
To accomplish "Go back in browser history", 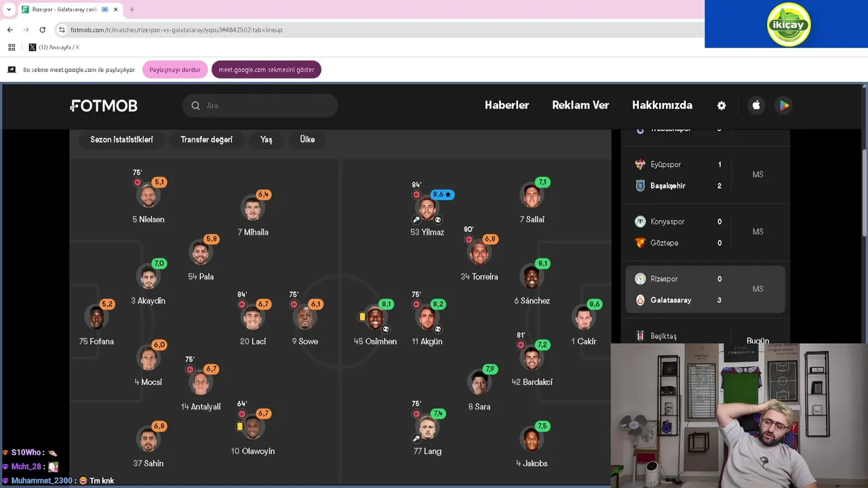I will [x=9, y=30].
